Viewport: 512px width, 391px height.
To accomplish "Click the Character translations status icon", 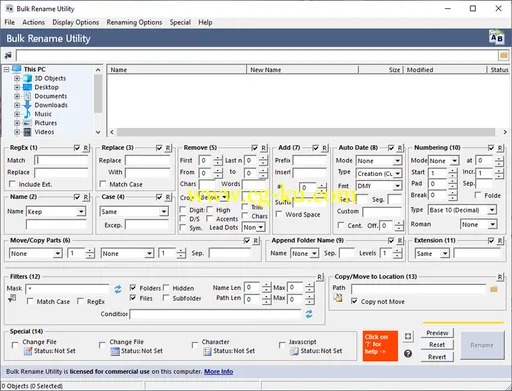I will pos(207,351).
